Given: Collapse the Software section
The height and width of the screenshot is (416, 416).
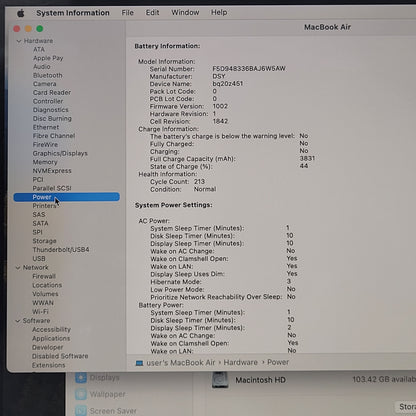Looking at the screenshot, I should [18, 321].
